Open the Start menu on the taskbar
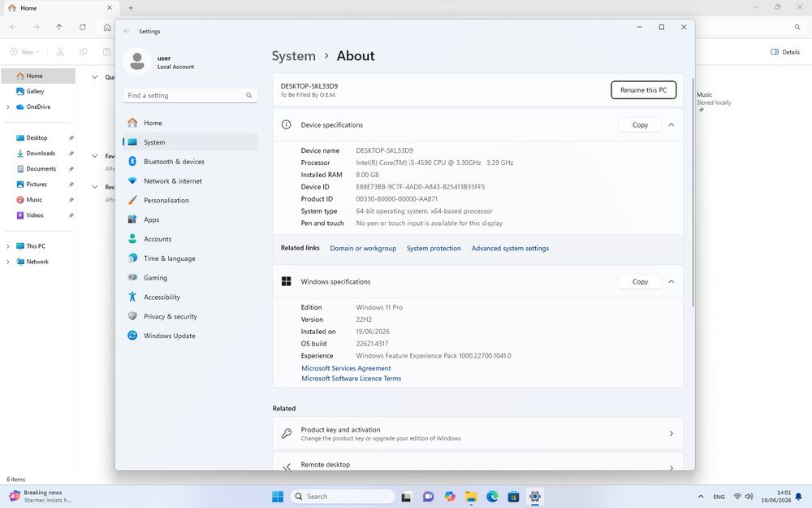The width and height of the screenshot is (812, 508). pyautogui.click(x=278, y=497)
